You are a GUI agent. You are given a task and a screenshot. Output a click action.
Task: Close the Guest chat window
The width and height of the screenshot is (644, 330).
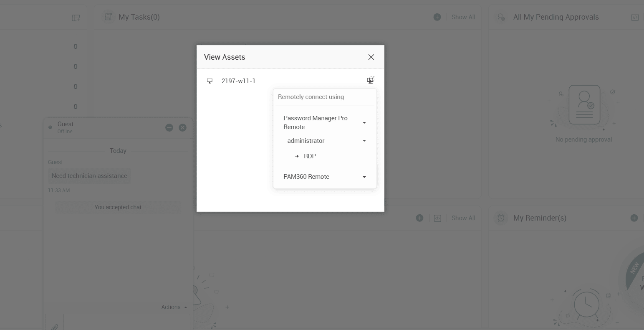pyautogui.click(x=182, y=127)
